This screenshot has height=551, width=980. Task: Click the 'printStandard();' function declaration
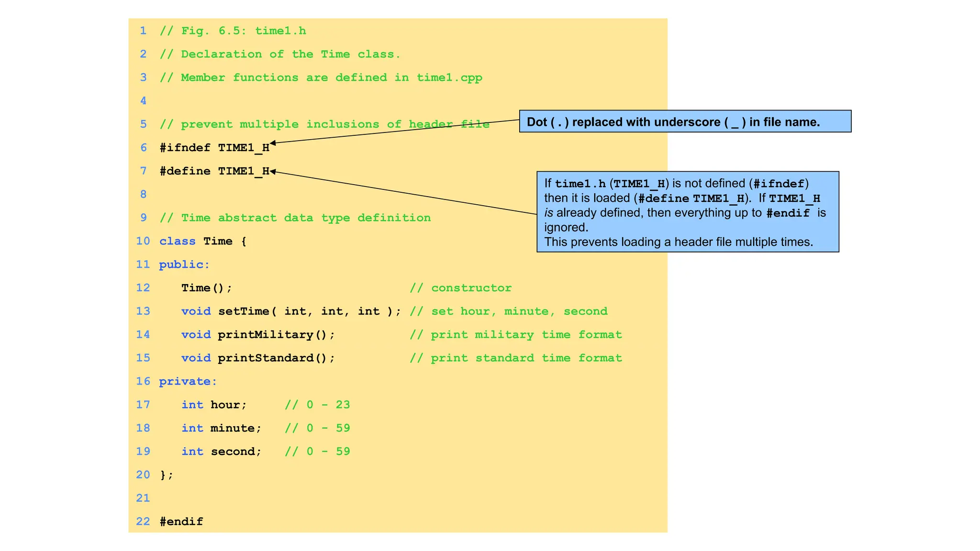276,358
